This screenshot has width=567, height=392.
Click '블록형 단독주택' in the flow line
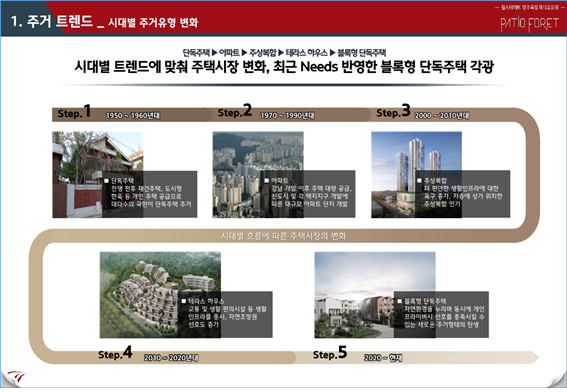362,53
